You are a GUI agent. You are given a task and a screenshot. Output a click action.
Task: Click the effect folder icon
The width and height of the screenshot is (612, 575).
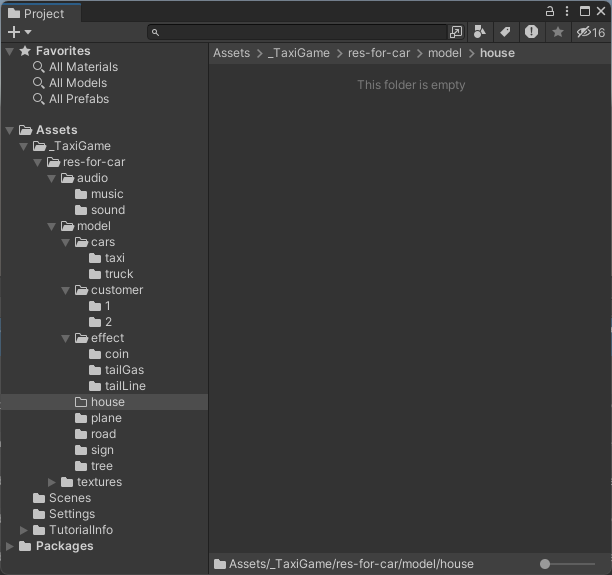point(82,338)
